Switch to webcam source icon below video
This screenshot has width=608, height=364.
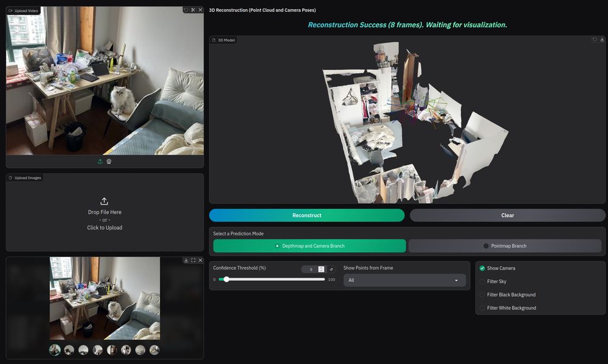[x=109, y=161]
